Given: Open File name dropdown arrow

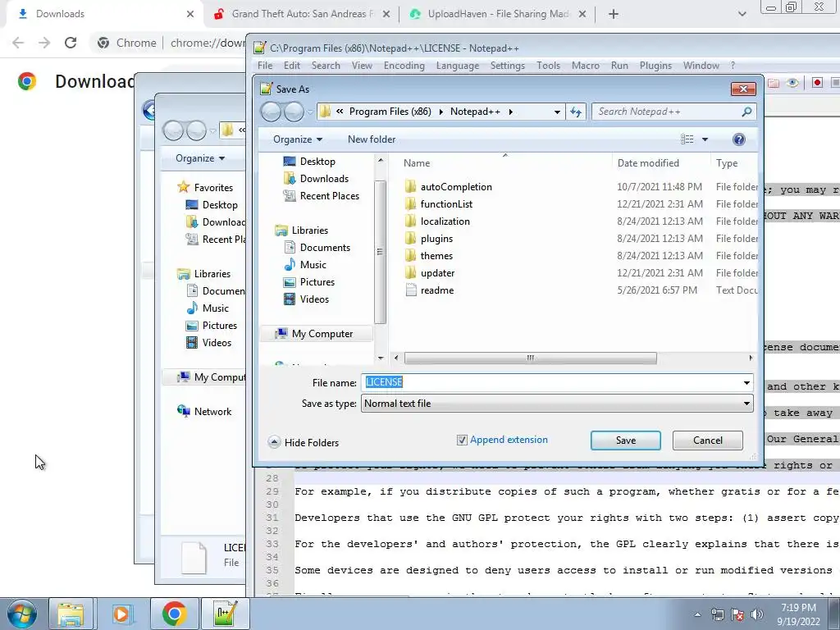Looking at the screenshot, I should (x=746, y=382).
